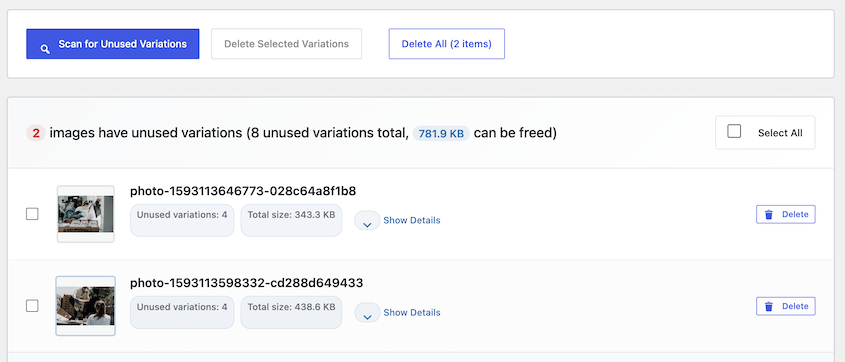Check the box for photo-1593113598332-cd288d649433
Image resolution: width=845 pixels, height=362 pixels.
tap(32, 306)
